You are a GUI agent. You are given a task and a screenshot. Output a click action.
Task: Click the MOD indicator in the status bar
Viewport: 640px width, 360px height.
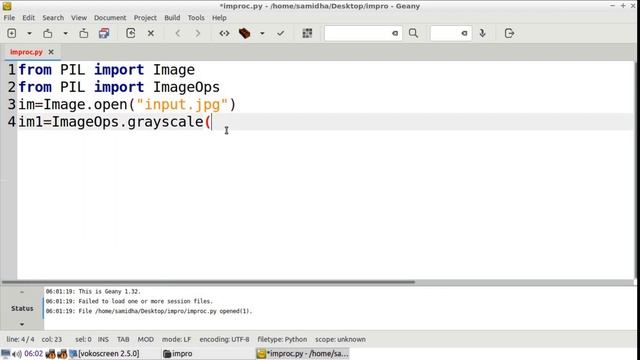146,340
